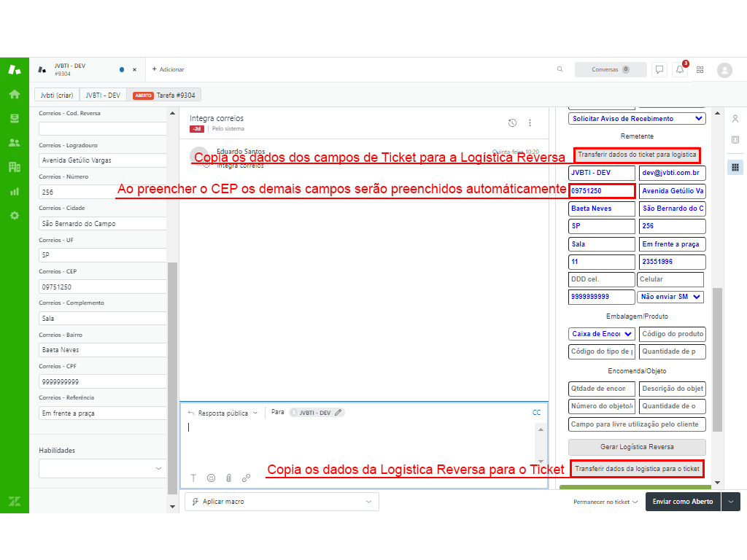
Task: Insert emoji using smiley icon
Action: [211, 478]
